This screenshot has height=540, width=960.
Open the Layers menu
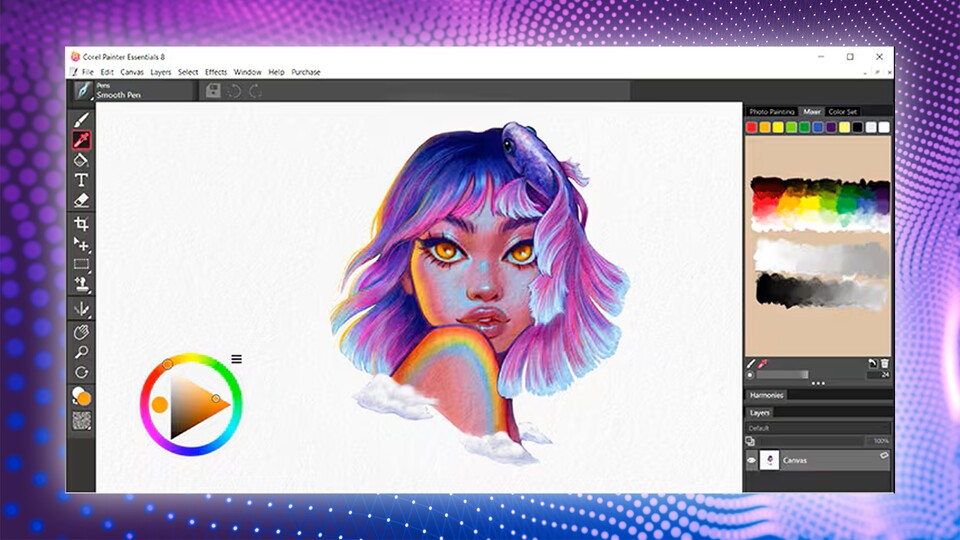pyautogui.click(x=160, y=72)
